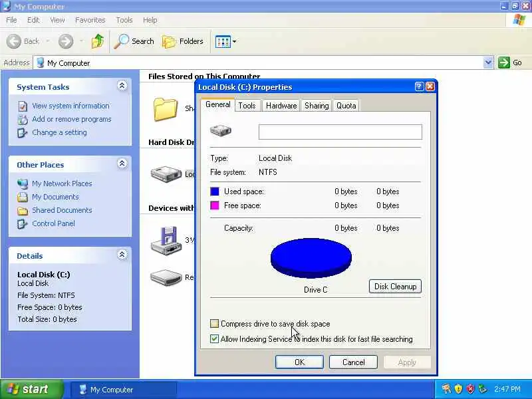Select the General tab
532x399 pixels.
tap(218, 104)
